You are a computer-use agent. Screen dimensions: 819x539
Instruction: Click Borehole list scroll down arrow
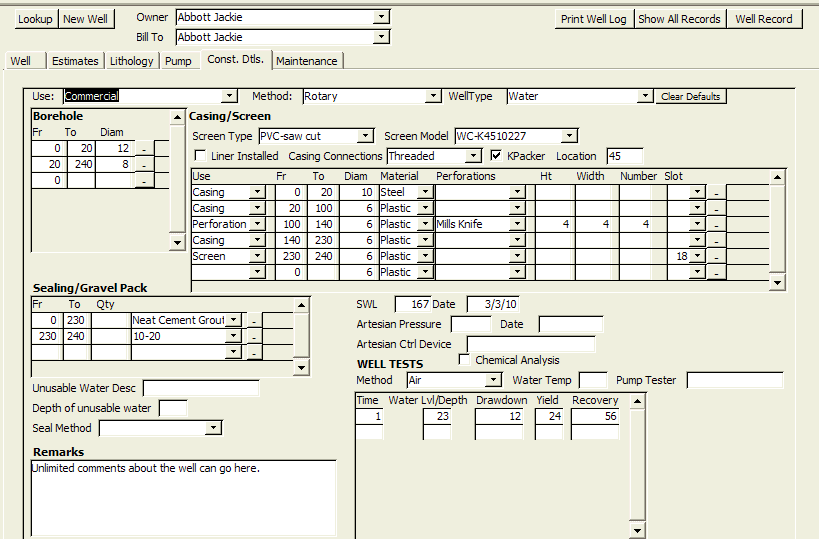click(x=178, y=242)
